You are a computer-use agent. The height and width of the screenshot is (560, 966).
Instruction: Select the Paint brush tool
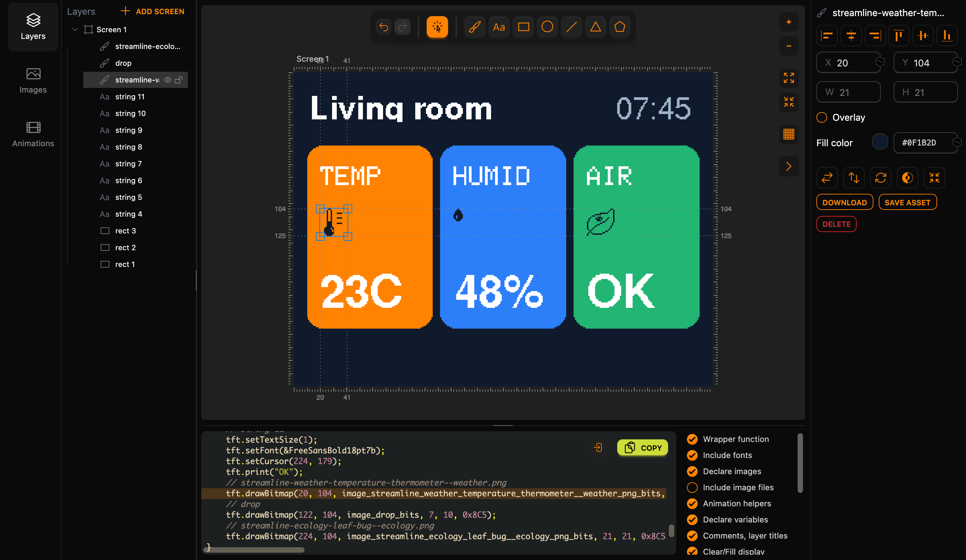click(x=475, y=27)
